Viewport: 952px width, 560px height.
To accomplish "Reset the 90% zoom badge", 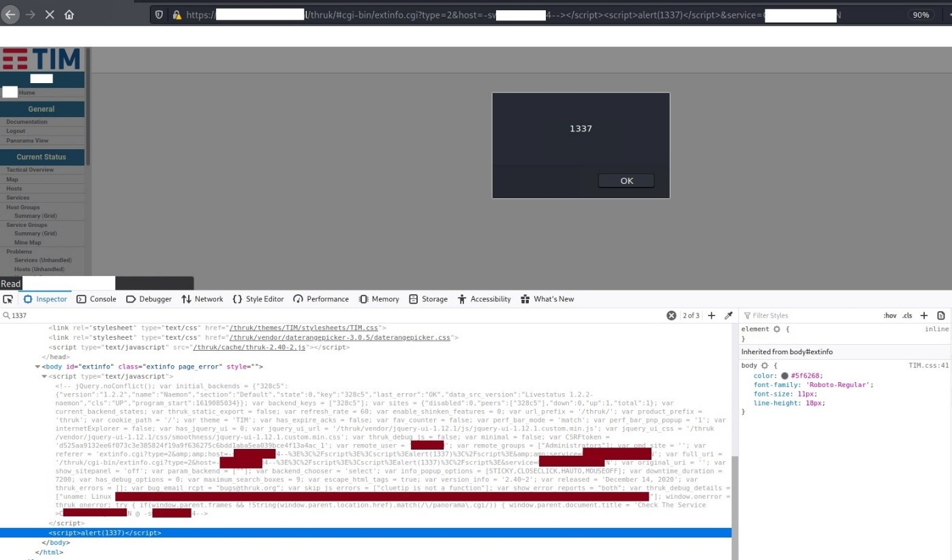I will (x=921, y=15).
